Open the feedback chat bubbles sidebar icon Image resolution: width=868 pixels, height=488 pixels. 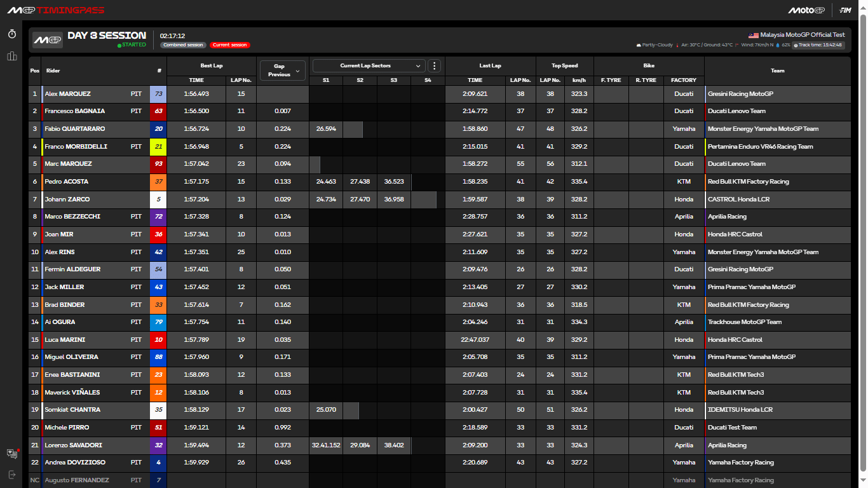(x=11, y=453)
